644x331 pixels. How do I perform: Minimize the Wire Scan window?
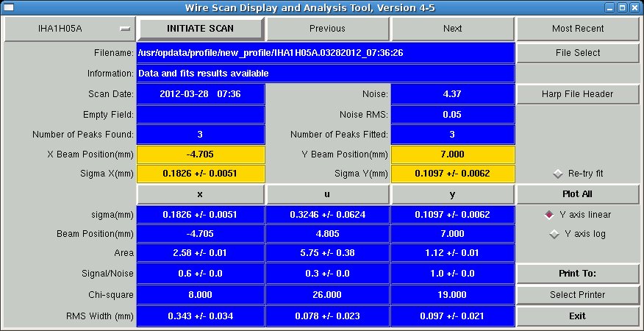pos(611,7)
